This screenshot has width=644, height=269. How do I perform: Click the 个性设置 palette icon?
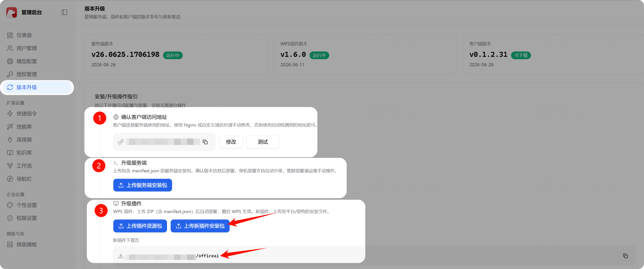click(x=10, y=205)
